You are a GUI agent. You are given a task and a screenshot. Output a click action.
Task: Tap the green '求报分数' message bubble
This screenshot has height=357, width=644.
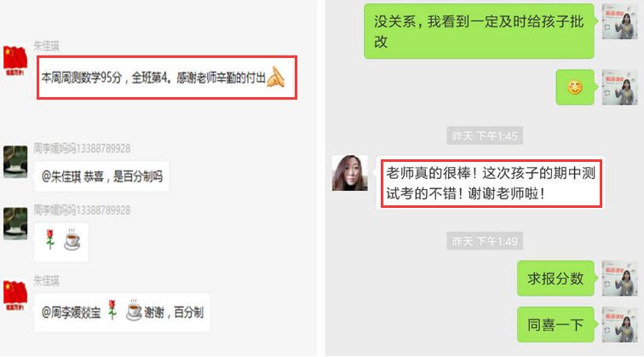555,278
